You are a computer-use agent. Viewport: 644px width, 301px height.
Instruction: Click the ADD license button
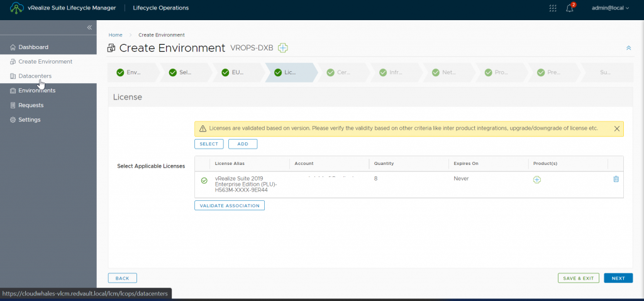pyautogui.click(x=243, y=144)
